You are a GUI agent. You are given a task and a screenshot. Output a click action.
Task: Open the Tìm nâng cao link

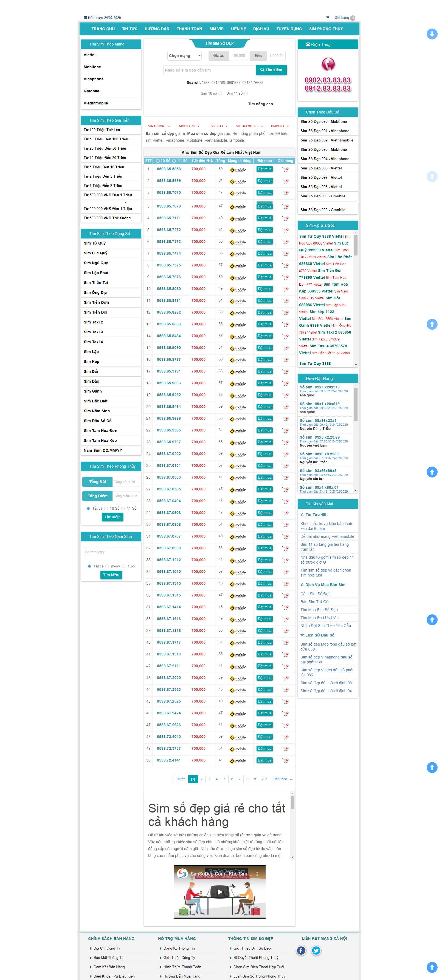tap(260, 104)
